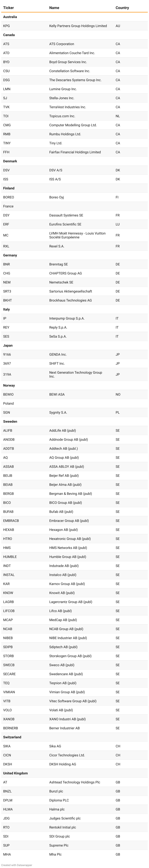Click the Japan group heading
Viewport: 149px width, 868px height.
point(8,345)
